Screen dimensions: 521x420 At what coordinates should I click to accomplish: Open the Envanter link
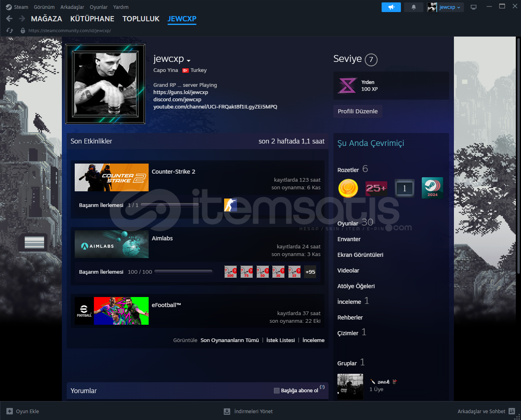pos(349,239)
